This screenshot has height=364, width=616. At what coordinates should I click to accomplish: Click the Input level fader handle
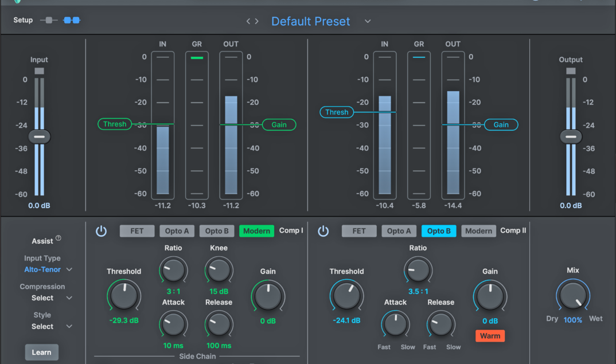coord(39,136)
